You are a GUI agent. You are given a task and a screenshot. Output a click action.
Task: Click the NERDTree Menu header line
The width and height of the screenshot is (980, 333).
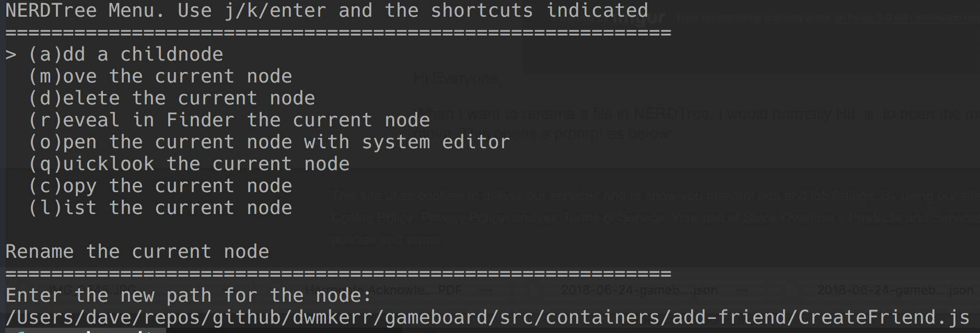(326, 10)
